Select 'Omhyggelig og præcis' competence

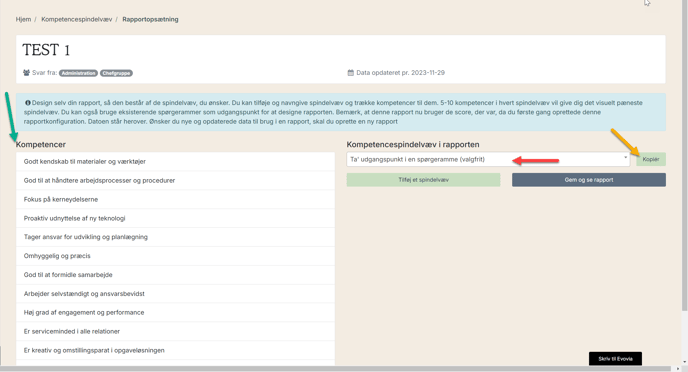(176, 256)
